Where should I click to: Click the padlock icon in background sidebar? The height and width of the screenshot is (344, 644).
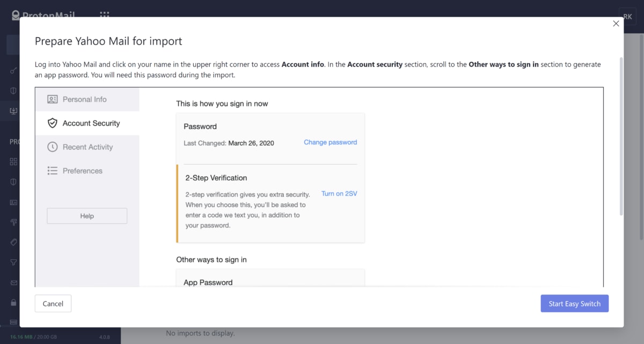click(14, 302)
